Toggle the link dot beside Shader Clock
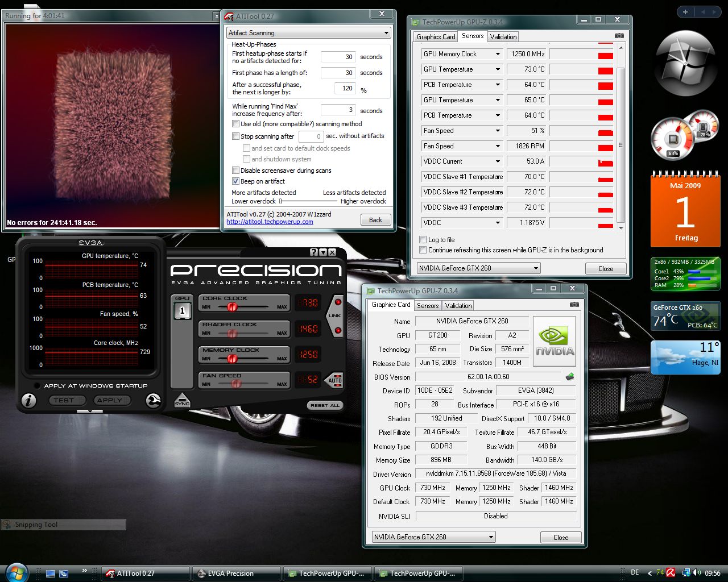This screenshot has height=582, width=728. pos(338,330)
